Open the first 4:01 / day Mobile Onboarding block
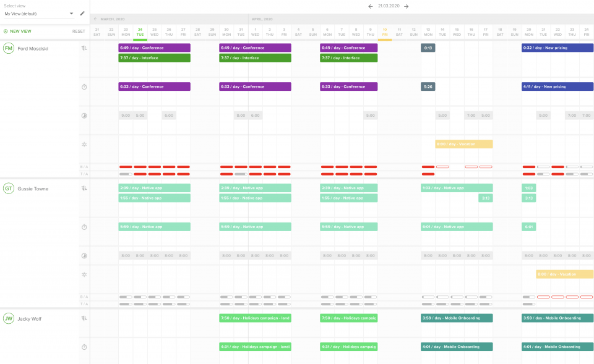Image resolution: width=594 pixels, height=364 pixels. click(x=457, y=347)
